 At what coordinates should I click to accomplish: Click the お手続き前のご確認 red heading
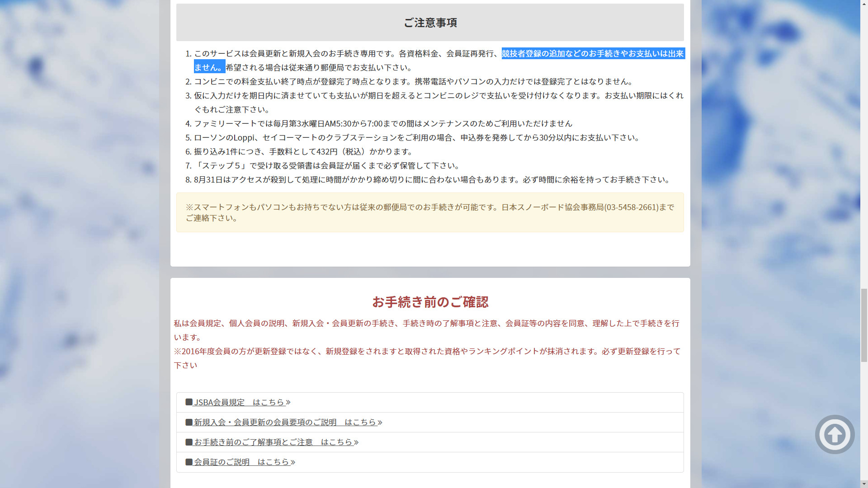tap(430, 302)
